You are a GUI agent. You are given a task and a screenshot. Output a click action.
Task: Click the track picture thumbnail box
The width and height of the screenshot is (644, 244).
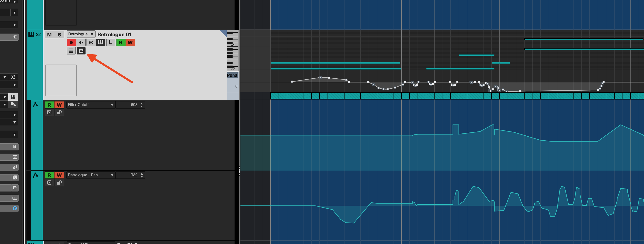pos(61,80)
